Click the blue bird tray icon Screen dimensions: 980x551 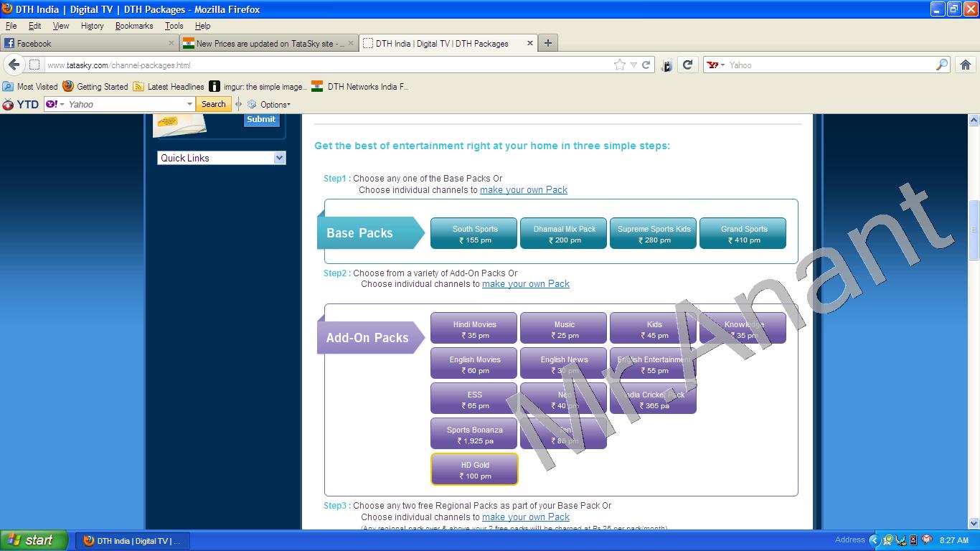901,540
